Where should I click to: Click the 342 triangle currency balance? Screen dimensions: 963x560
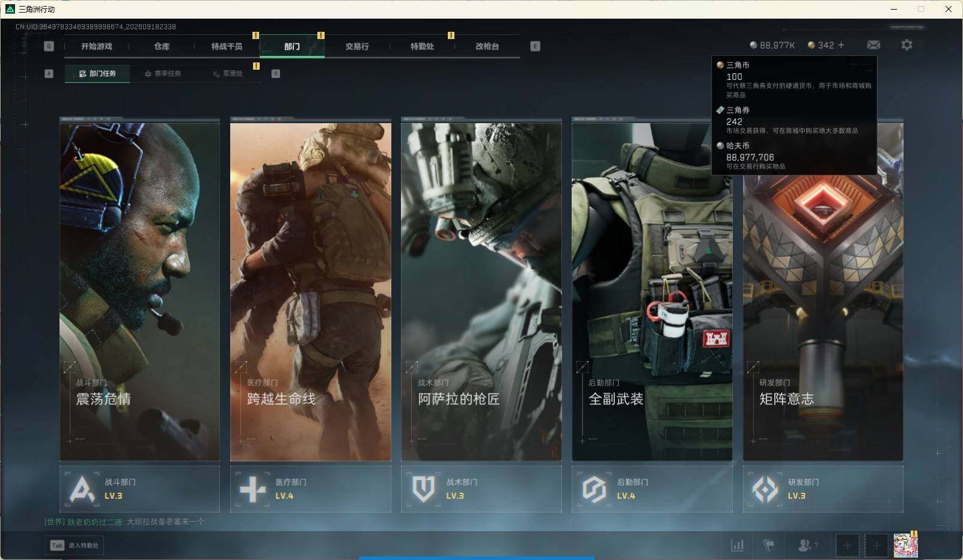point(821,45)
